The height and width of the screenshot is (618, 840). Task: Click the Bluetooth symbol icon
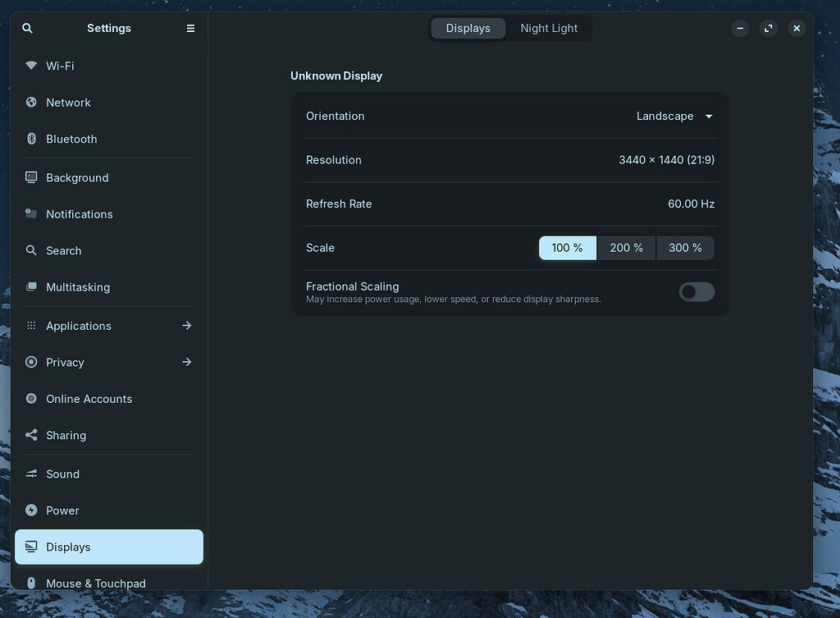[x=31, y=139]
